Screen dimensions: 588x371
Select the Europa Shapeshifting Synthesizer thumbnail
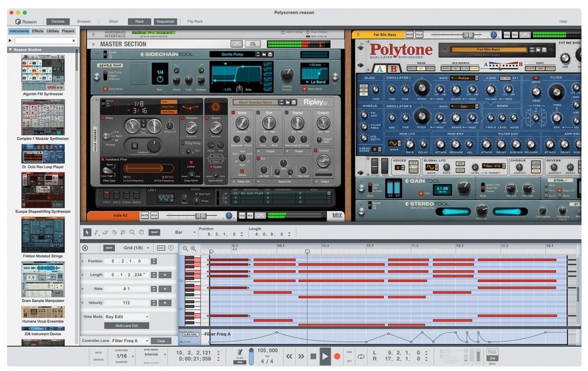tap(43, 190)
